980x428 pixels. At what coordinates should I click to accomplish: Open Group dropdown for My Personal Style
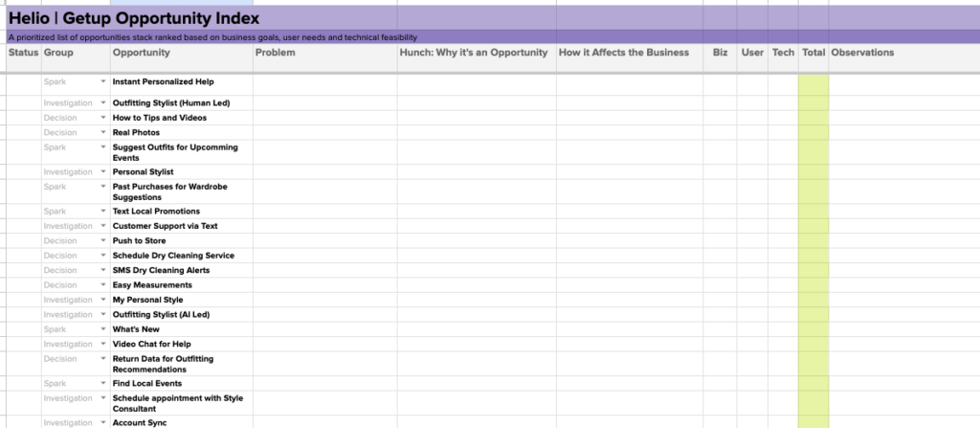(x=103, y=301)
